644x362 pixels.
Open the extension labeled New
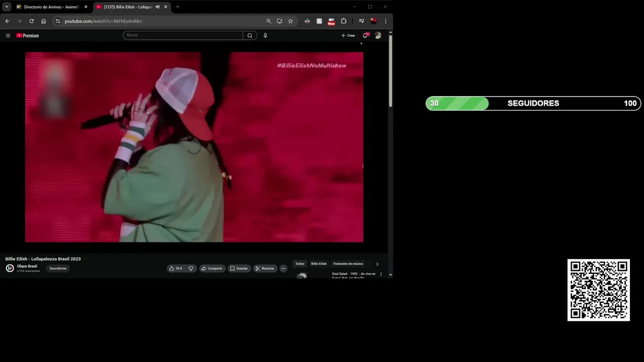point(331,21)
